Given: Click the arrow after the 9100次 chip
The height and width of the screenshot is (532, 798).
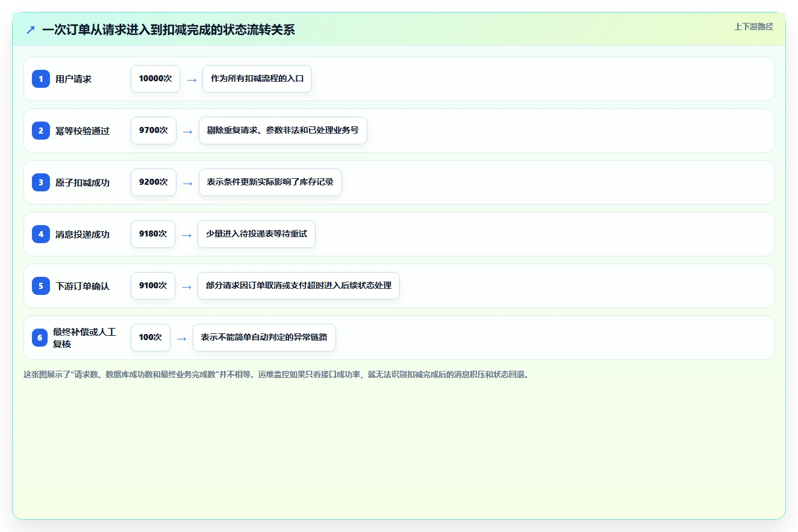Looking at the screenshot, I should [x=187, y=286].
